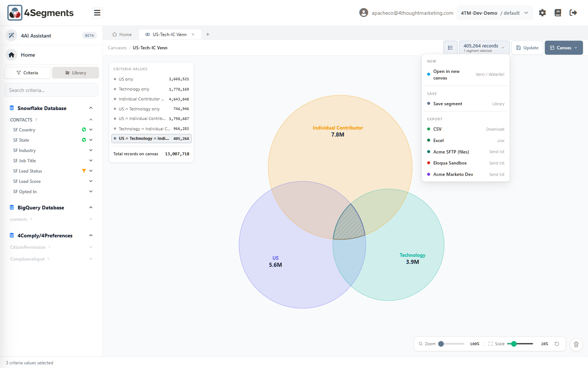Click SF Lead Status orange funnel icon
588x368 pixels.
pos(84,171)
